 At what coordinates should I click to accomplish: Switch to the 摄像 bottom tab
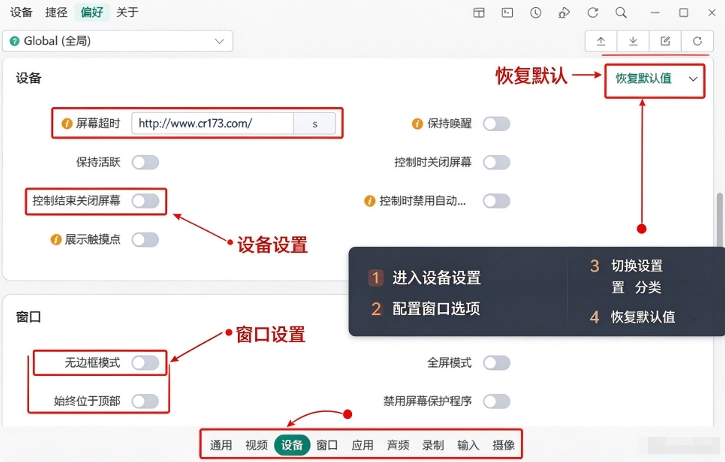point(504,445)
